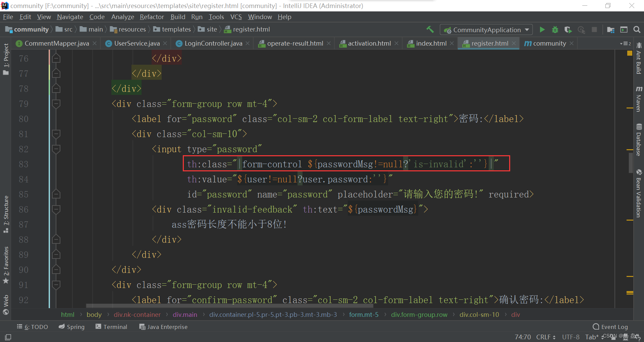This screenshot has width=644, height=342.
Task: Collapse the input tag fold at line 82
Action: pyautogui.click(x=56, y=149)
